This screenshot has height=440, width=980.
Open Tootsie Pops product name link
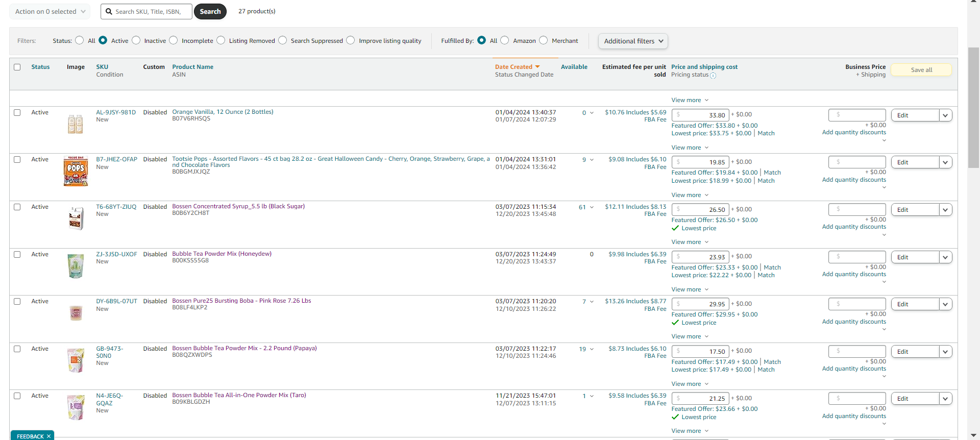(331, 162)
